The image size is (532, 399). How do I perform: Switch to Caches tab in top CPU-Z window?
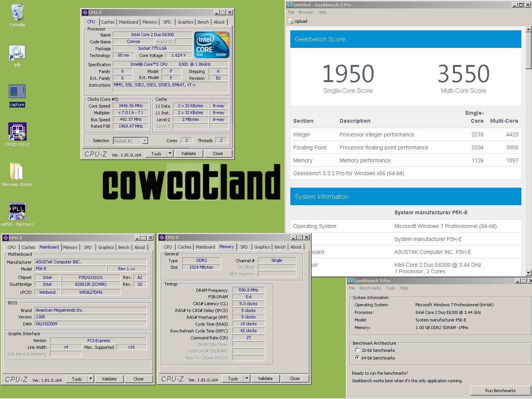click(x=108, y=22)
